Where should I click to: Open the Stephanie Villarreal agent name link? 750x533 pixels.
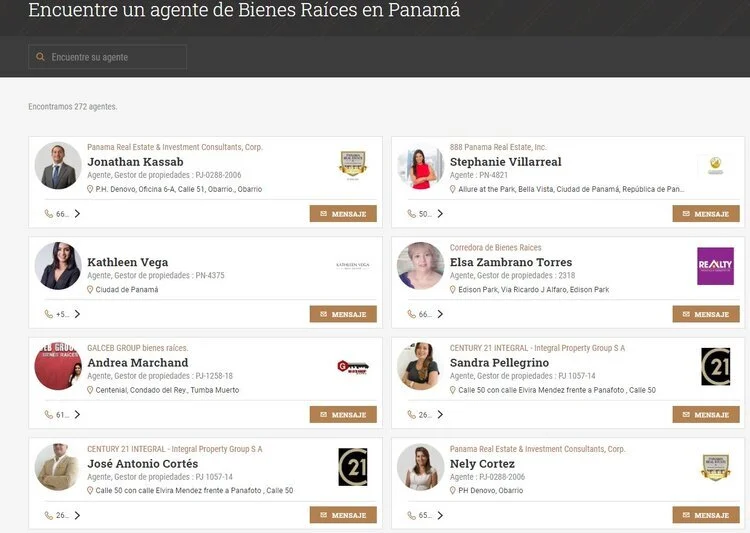tap(506, 162)
